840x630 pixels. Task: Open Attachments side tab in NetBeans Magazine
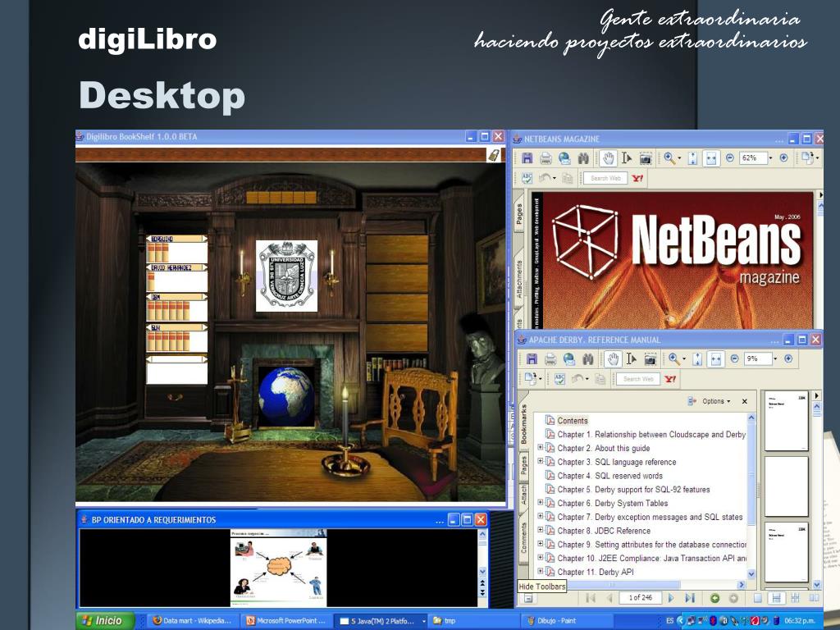click(x=519, y=279)
